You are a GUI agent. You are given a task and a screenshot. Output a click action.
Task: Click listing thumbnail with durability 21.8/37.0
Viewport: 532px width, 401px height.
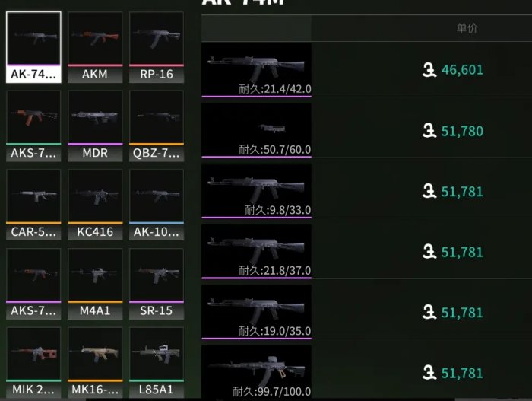(257, 251)
